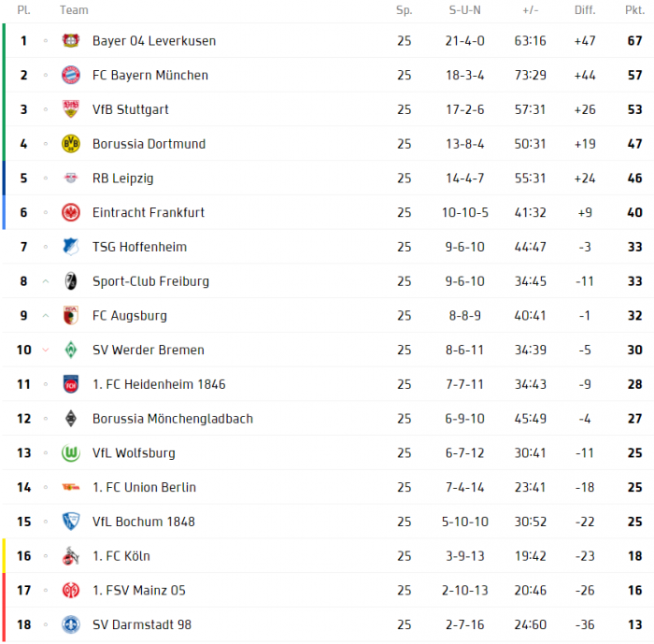Click the up arrow beside Sport-Club Freiburg
654x644 pixels.
pos(45,281)
